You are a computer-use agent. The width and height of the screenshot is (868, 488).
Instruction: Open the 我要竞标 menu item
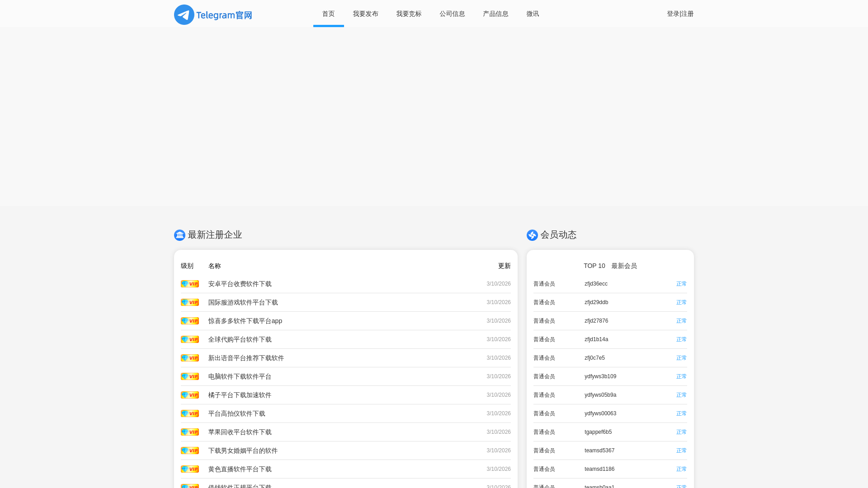tap(409, 14)
